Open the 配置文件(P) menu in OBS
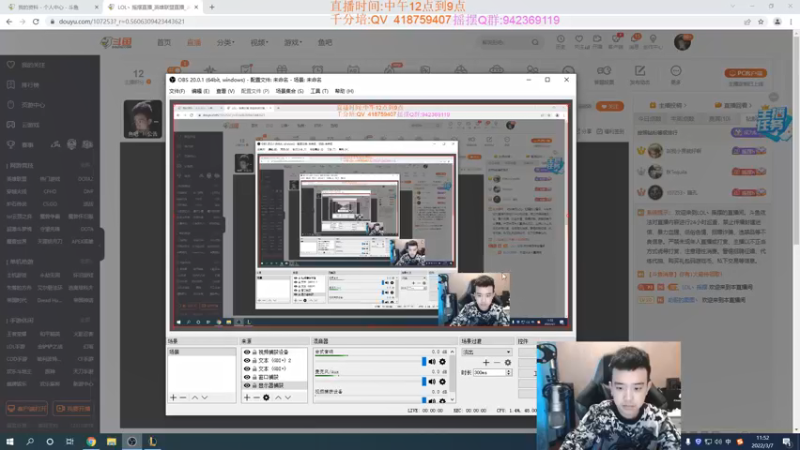The width and height of the screenshot is (800, 450). (x=255, y=91)
